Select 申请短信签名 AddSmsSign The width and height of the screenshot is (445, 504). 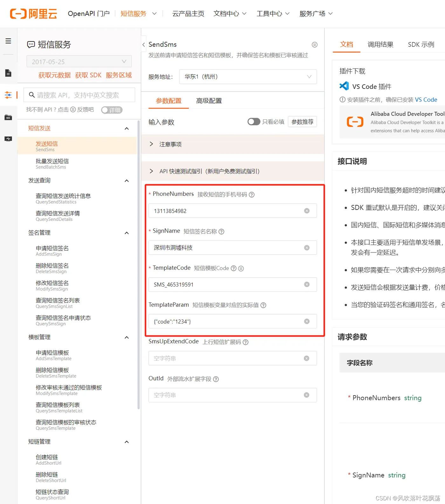[x=77, y=251]
